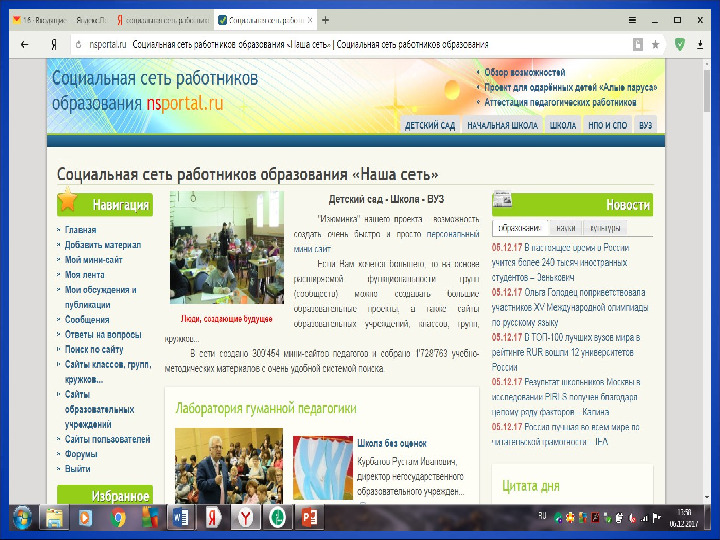The height and width of the screenshot is (540, 720).
Task: Open the ВУЗ section tab
Action: (x=645, y=125)
